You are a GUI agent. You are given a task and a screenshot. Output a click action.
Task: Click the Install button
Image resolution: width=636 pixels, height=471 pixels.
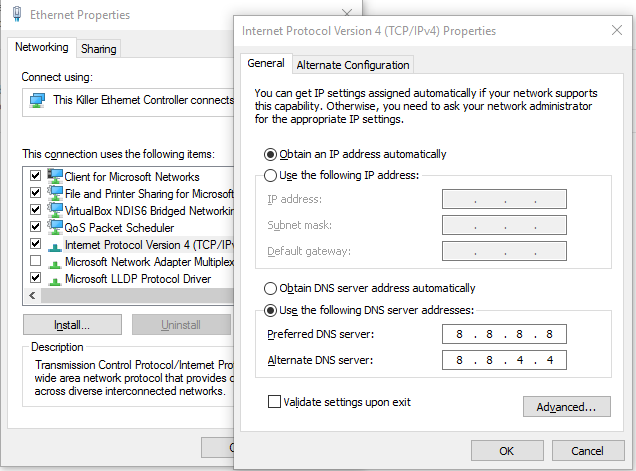click(72, 325)
